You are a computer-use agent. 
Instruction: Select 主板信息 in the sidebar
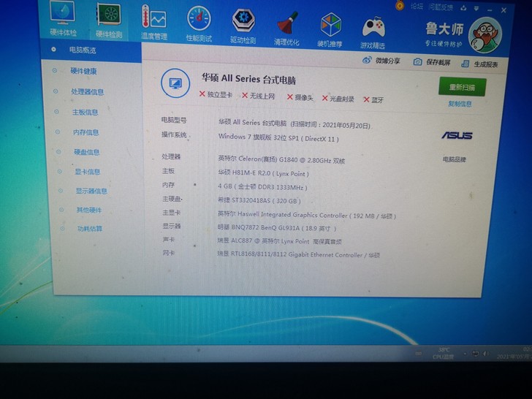coord(85,112)
